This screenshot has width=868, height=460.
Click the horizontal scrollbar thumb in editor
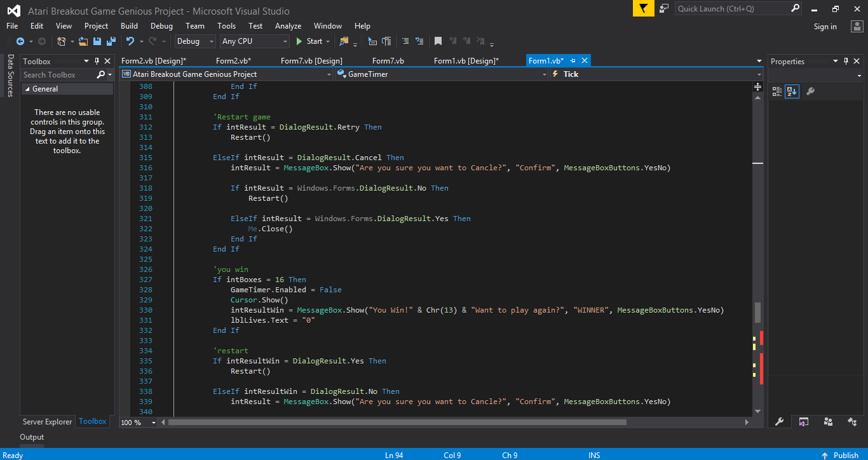pos(397,422)
